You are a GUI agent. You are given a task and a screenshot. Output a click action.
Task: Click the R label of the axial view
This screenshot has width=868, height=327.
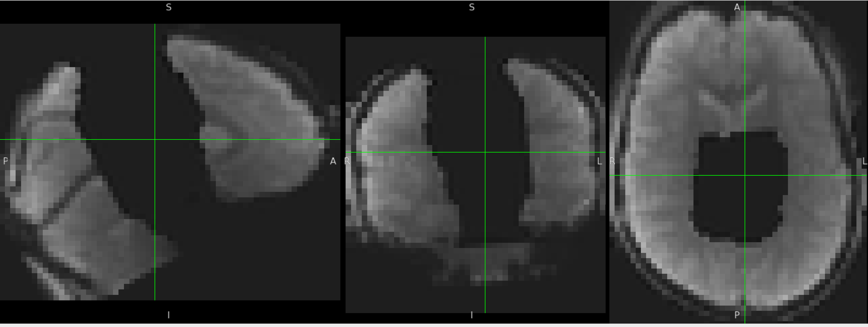613,161
